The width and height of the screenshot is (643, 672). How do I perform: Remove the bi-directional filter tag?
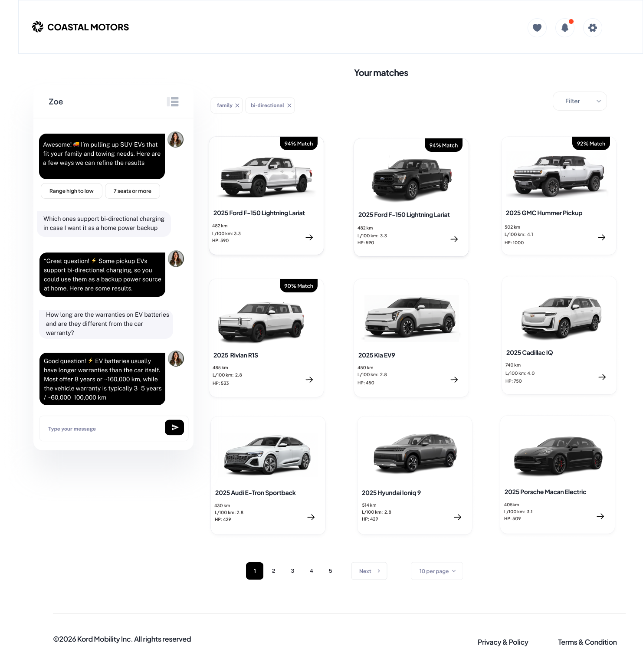click(x=289, y=105)
